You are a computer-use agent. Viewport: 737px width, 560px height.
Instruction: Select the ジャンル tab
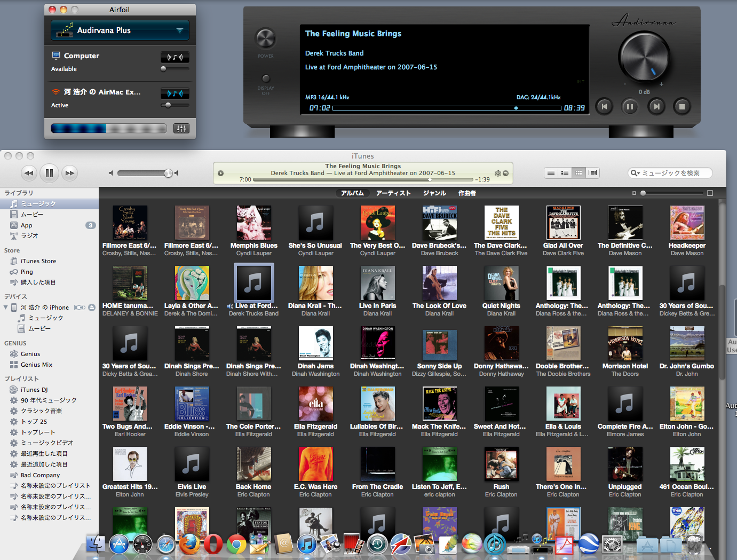coord(434,193)
